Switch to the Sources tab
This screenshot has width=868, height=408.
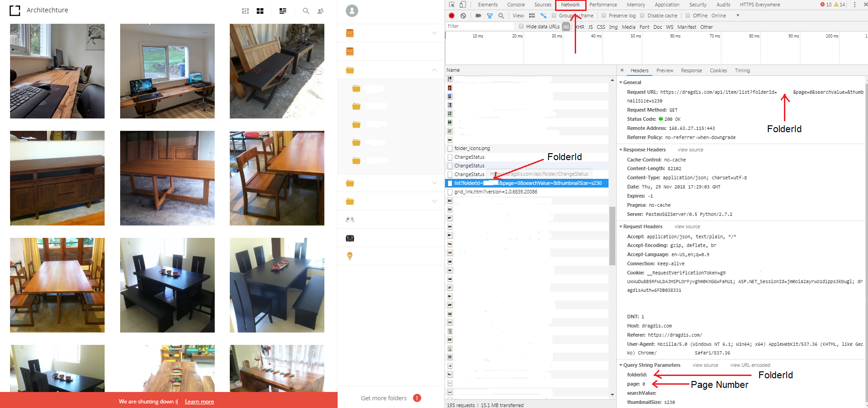click(543, 5)
